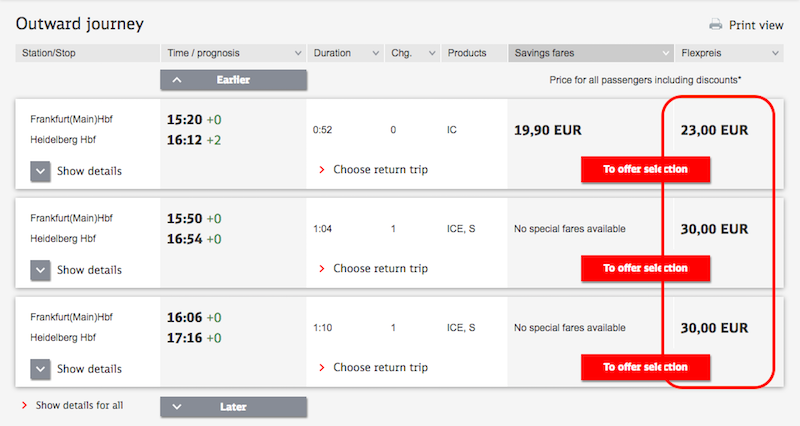Sort by Chg. column arrow
Screen dimensions: 800x426
[x=432, y=53]
